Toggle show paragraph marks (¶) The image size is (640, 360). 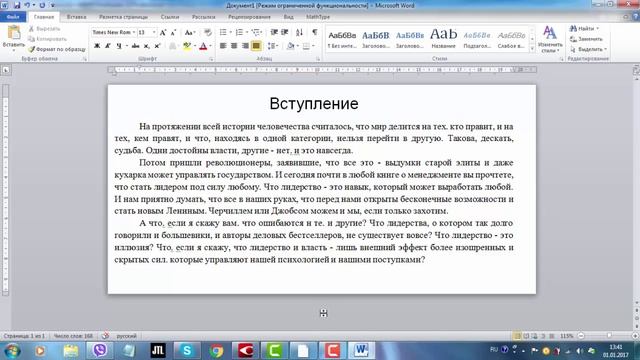pos(315,32)
